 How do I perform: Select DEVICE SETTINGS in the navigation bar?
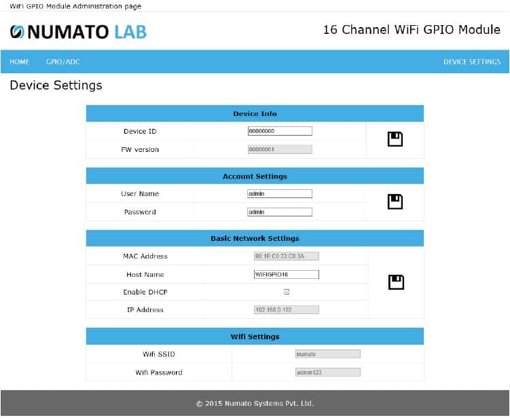pos(471,62)
